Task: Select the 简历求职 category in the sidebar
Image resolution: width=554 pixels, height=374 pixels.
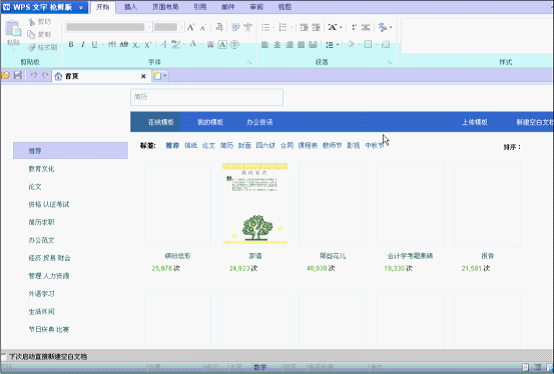Action: point(41,222)
